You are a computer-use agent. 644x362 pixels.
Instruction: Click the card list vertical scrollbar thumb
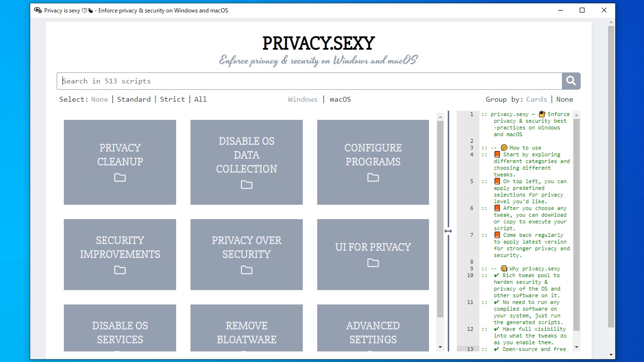(x=440, y=219)
